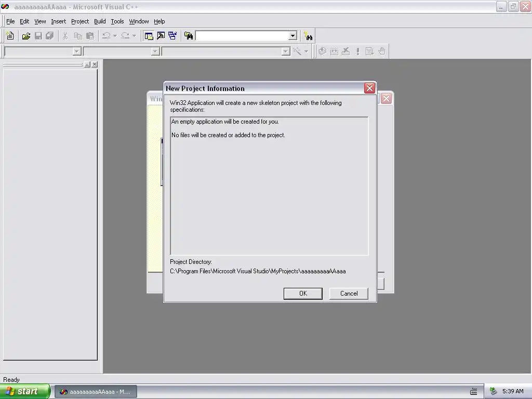Click the WizardBar wand action icon
Viewport: 532px width, 399px height.
[297, 51]
